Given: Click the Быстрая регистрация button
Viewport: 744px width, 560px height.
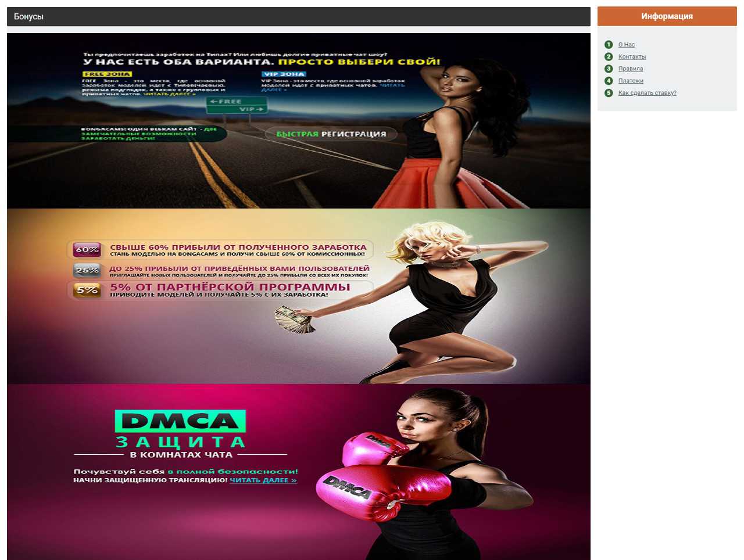Looking at the screenshot, I should click(x=331, y=134).
